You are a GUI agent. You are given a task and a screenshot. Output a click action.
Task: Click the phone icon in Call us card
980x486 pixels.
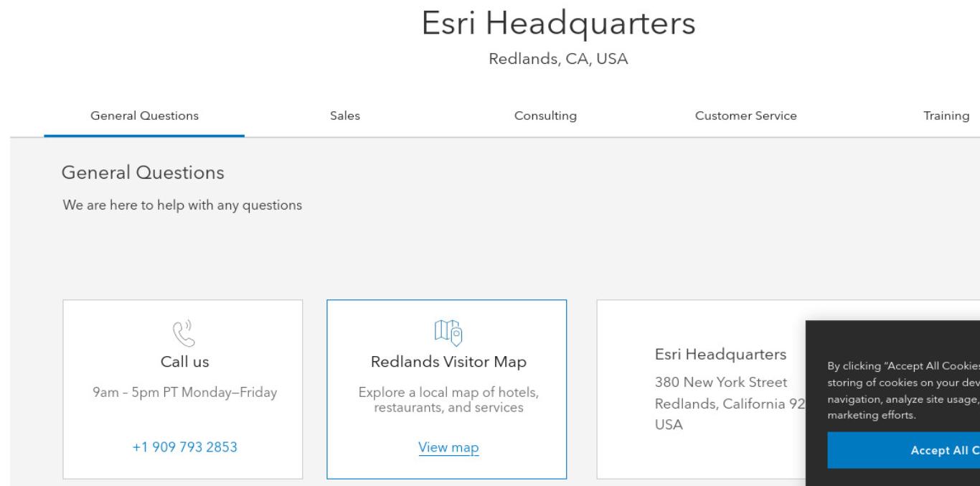[x=183, y=334]
